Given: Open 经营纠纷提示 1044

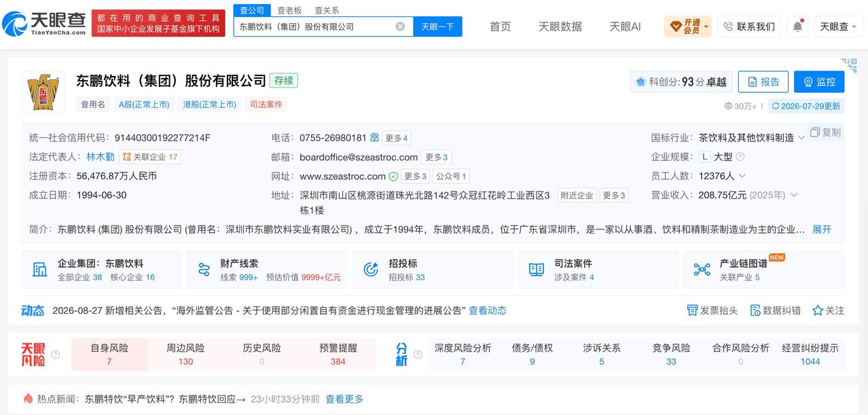Looking at the screenshot, I should [810, 355].
